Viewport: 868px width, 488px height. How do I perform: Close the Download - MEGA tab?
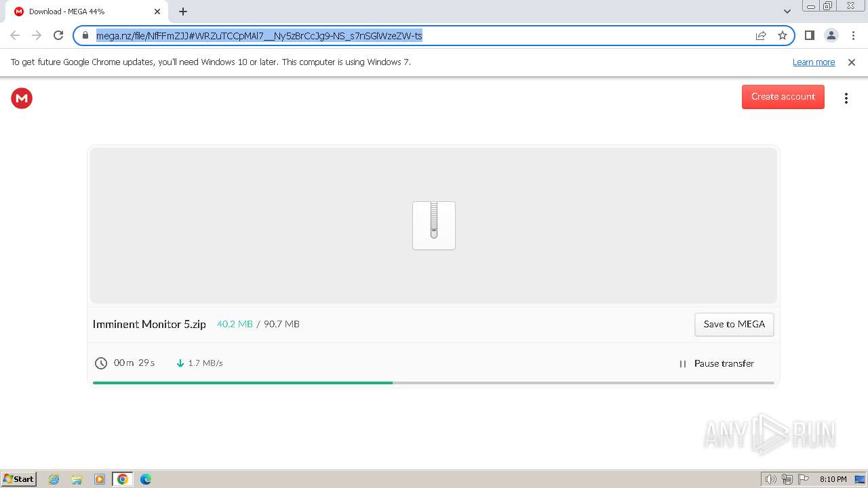pos(157,12)
